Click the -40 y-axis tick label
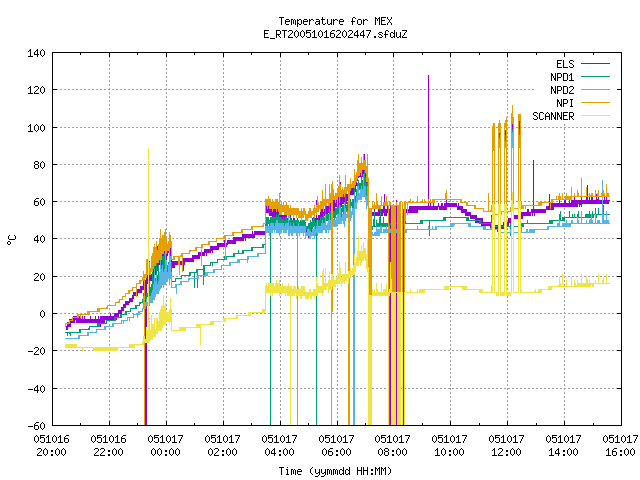 (36, 389)
